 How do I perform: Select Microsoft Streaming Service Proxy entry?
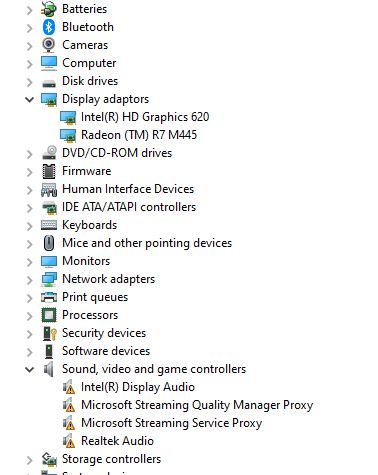click(172, 423)
